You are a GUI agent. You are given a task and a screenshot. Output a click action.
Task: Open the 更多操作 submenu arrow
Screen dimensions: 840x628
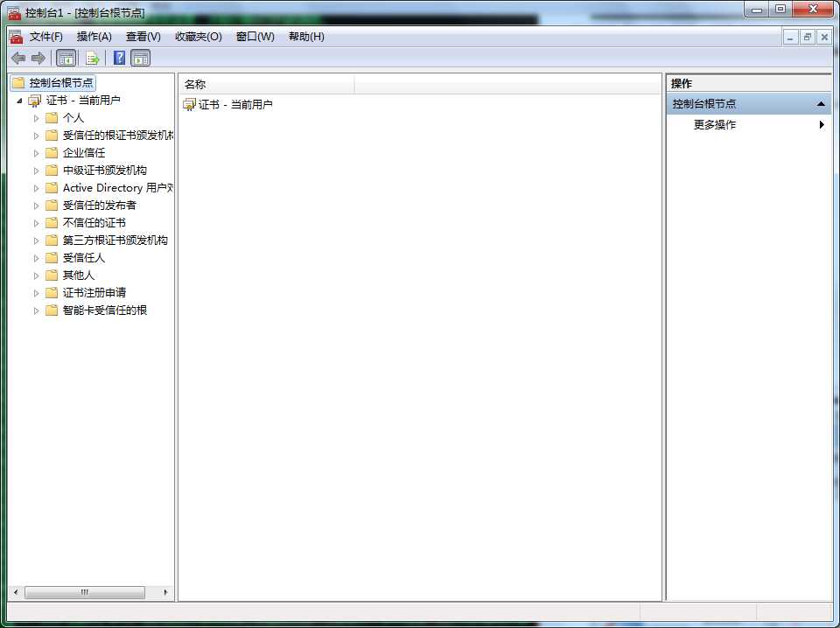[822, 125]
